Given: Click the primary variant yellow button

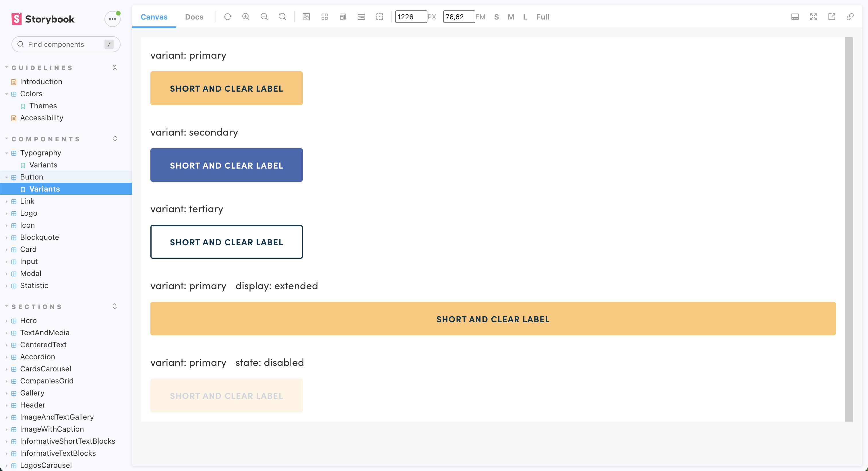Looking at the screenshot, I should click(226, 88).
